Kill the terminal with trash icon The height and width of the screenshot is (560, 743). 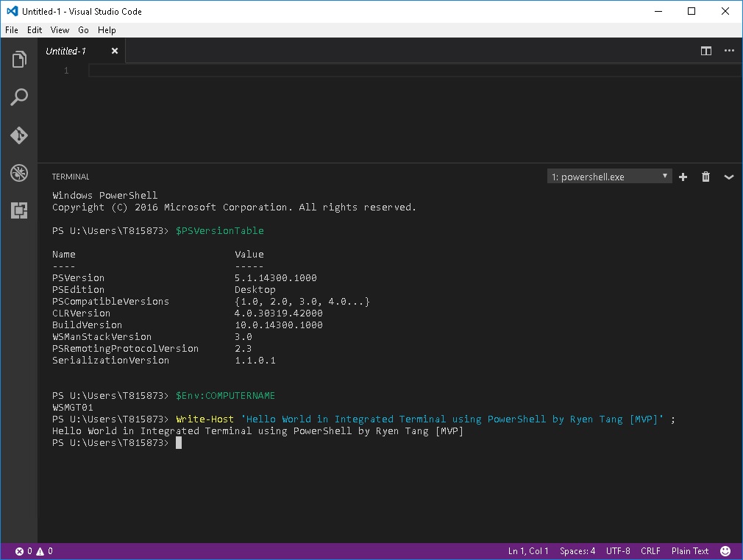click(x=705, y=177)
